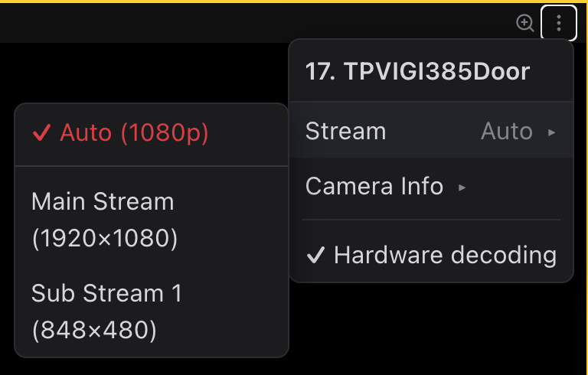This screenshot has width=588, height=375.
Task: Expand the Camera Info submenu arrow
Action: (462, 186)
